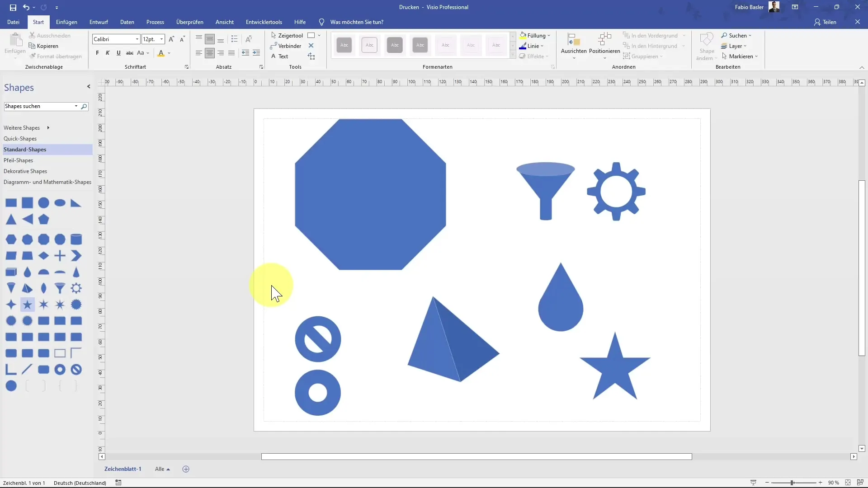868x488 pixels.
Task: Increase font size with the A-up icon
Action: [x=171, y=39]
